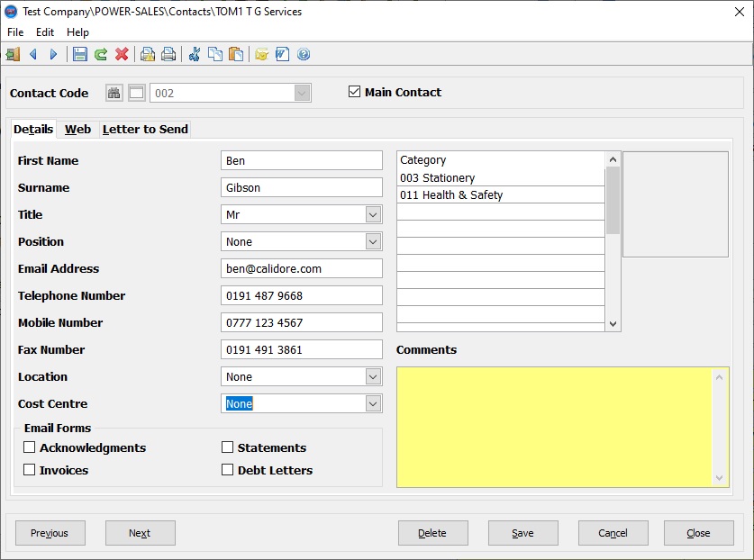Click the binoculars search icon beside Contact Code
This screenshot has height=560, width=754.
114,93
